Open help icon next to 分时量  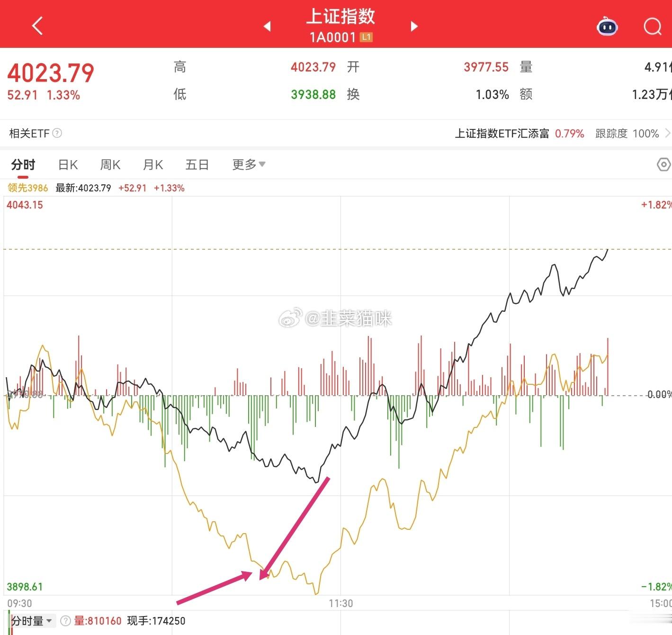pos(66,620)
